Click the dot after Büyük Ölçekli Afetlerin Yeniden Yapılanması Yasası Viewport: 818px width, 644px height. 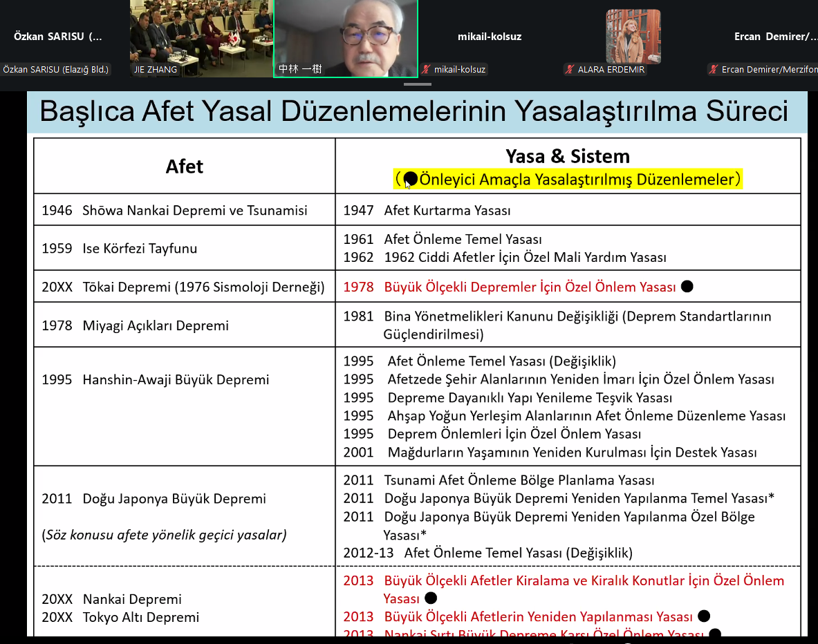704,616
